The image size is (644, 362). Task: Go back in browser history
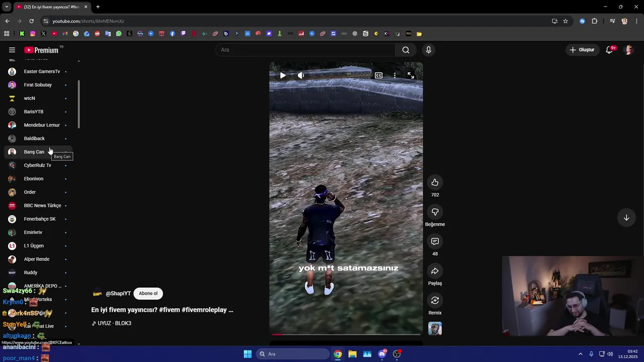tap(7, 21)
